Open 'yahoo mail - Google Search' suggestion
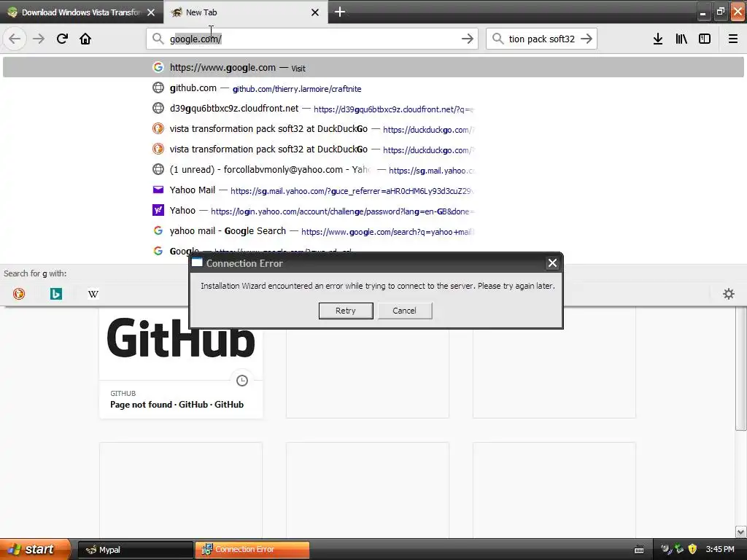 point(373,231)
